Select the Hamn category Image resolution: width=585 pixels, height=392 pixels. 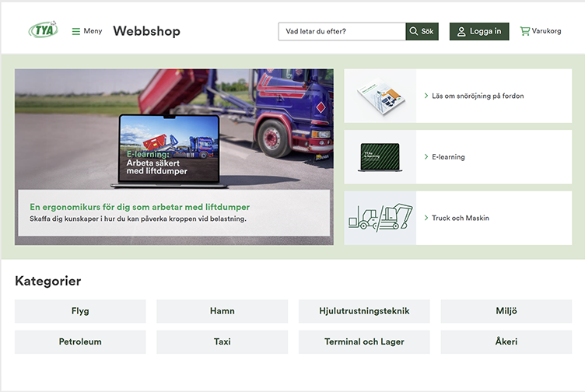222,311
